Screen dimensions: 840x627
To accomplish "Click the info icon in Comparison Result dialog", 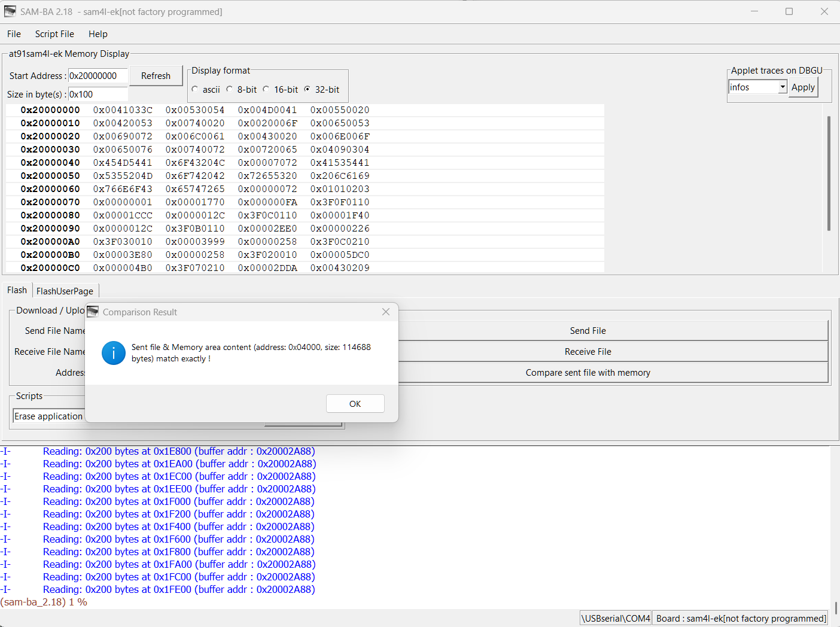I will pos(113,353).
